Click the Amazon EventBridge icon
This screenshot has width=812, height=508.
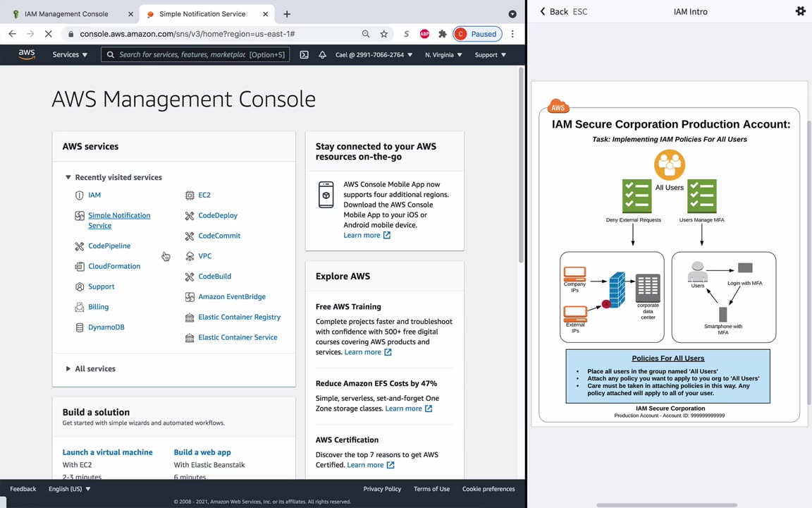190,297
